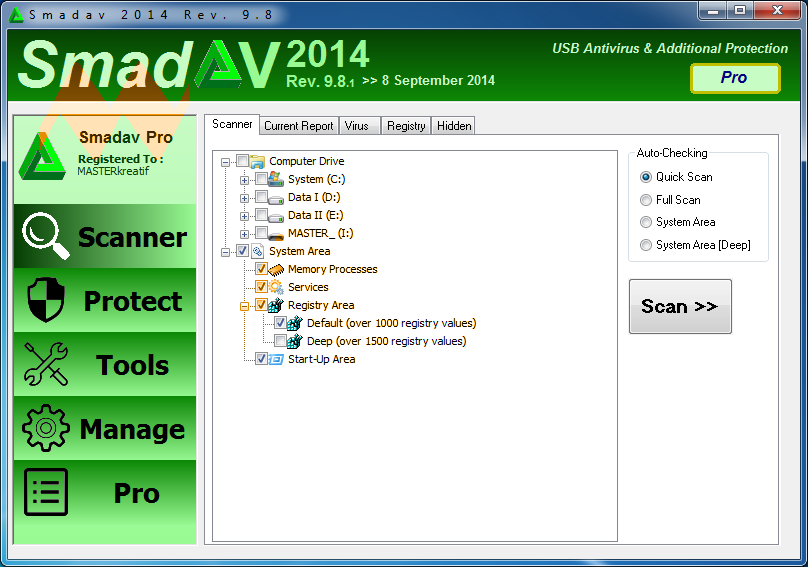Click the Tools wrench and screwdriver icon
The image size is (808, 567).
point(46,364)
